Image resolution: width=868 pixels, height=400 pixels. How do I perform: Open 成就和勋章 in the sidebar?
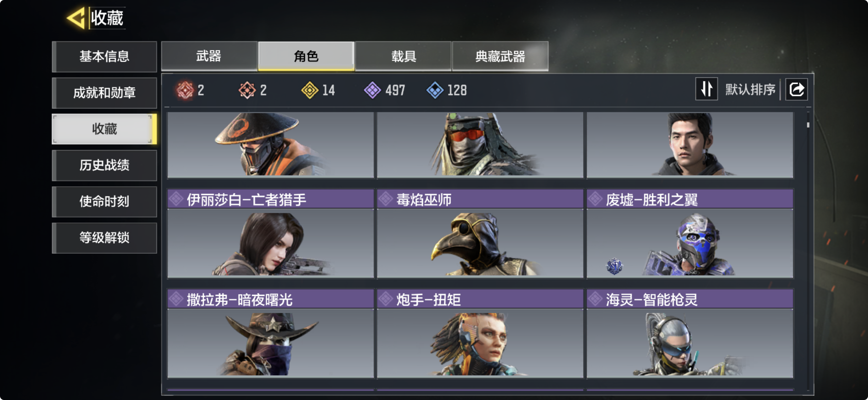[x=104, y=93]
